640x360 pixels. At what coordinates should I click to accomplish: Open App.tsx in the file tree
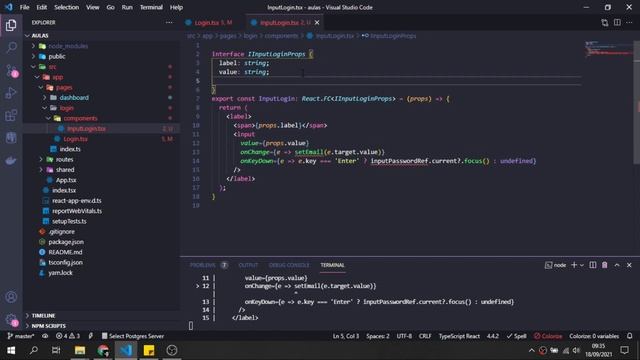coord(66,180)
